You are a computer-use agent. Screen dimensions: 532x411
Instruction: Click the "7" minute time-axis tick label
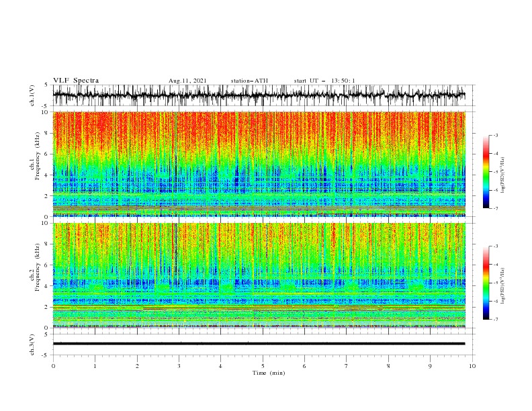(x=346, y=366)
